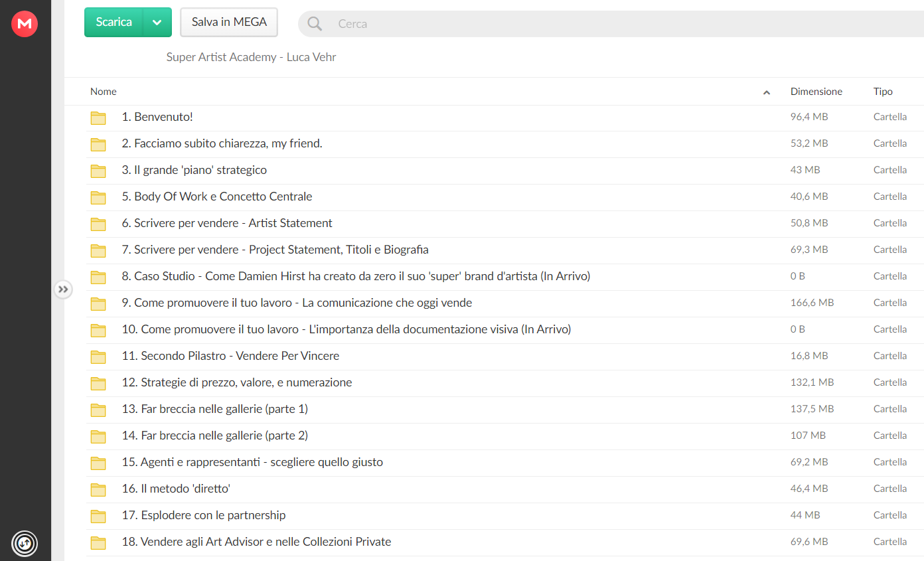The height and width of the screenshot is (561, 924).
Task: Click the search magnifier icon
Action: coord(315,24)
